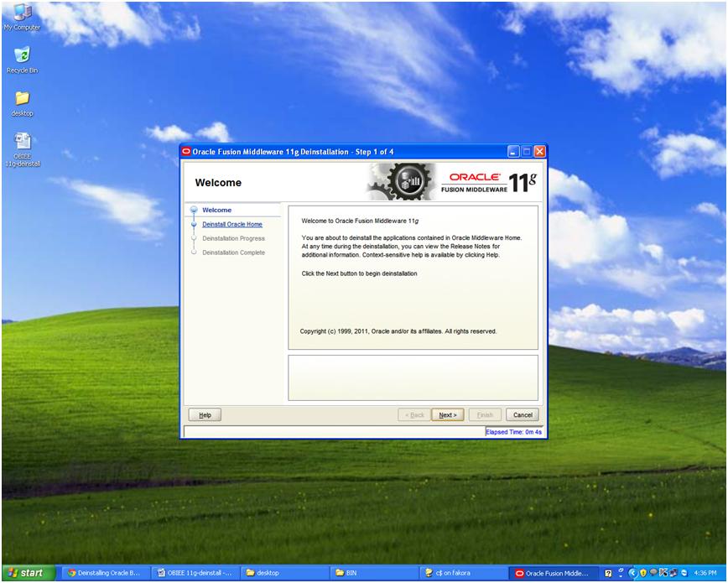
Task: Select OBIEE 11g-deinstall document icon
Action: click(23, 149)
